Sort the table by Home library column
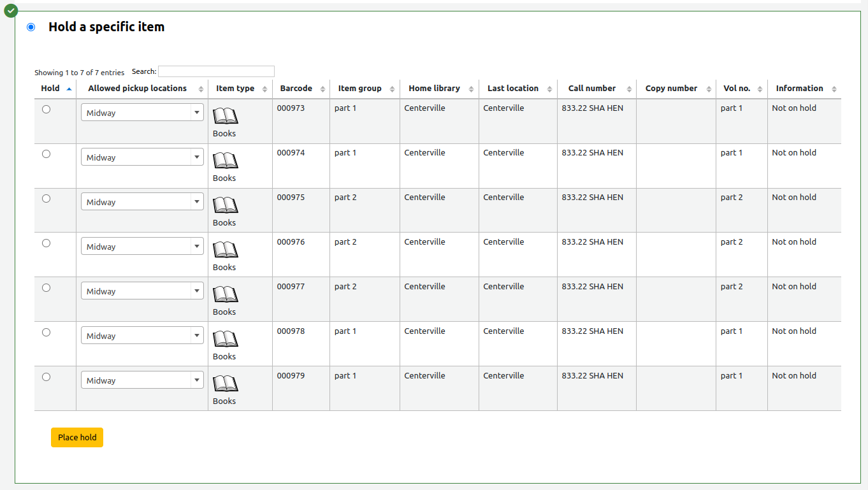 coord(435,88)
